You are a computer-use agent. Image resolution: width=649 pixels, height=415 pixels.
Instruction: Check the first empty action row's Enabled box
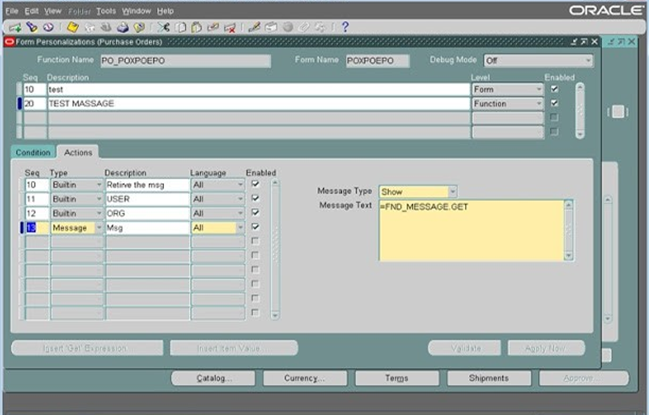click(x=255, y=241)
